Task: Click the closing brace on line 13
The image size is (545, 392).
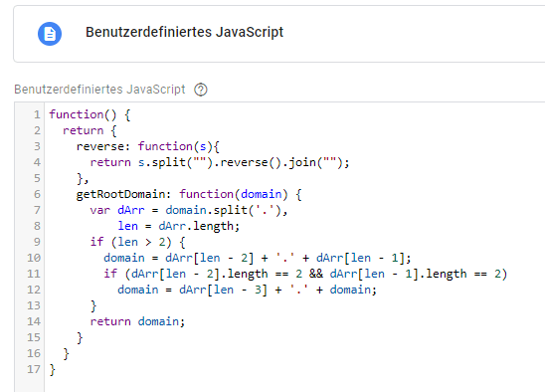Action: pos(93,306)
